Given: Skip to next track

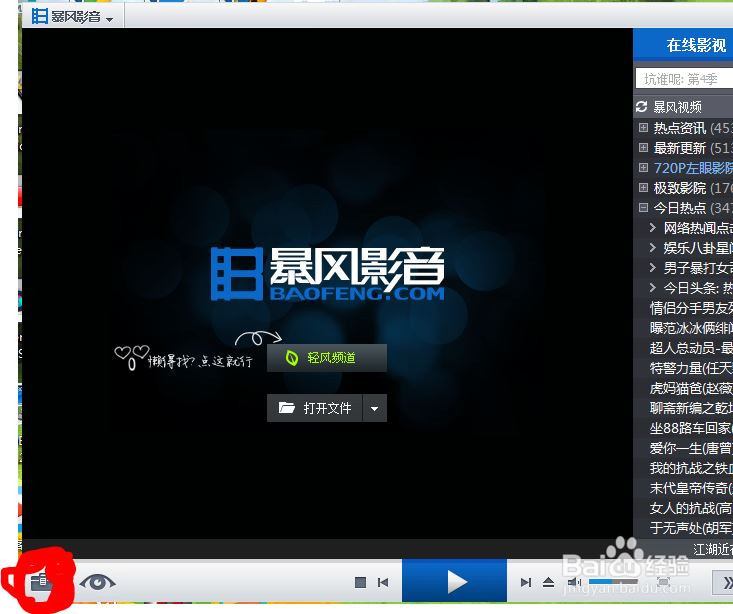Looking at the screenshot, I should (x=526, y=582).
